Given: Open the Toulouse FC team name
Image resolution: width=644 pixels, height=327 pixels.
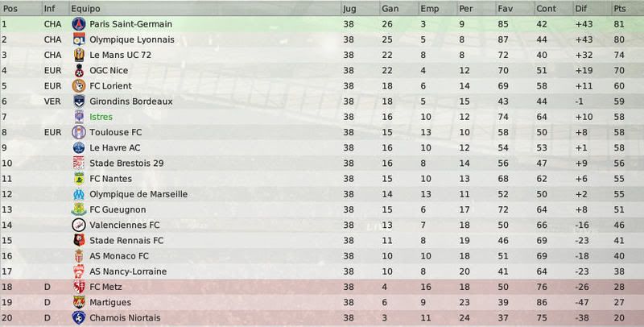Looking at the screenshot, I should click(115, 132).
